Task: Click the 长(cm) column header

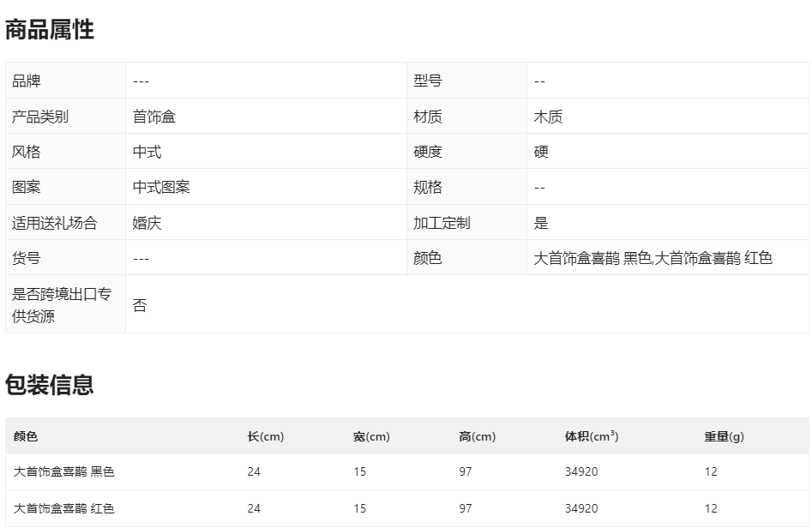Action: click(x=265, y=436)
